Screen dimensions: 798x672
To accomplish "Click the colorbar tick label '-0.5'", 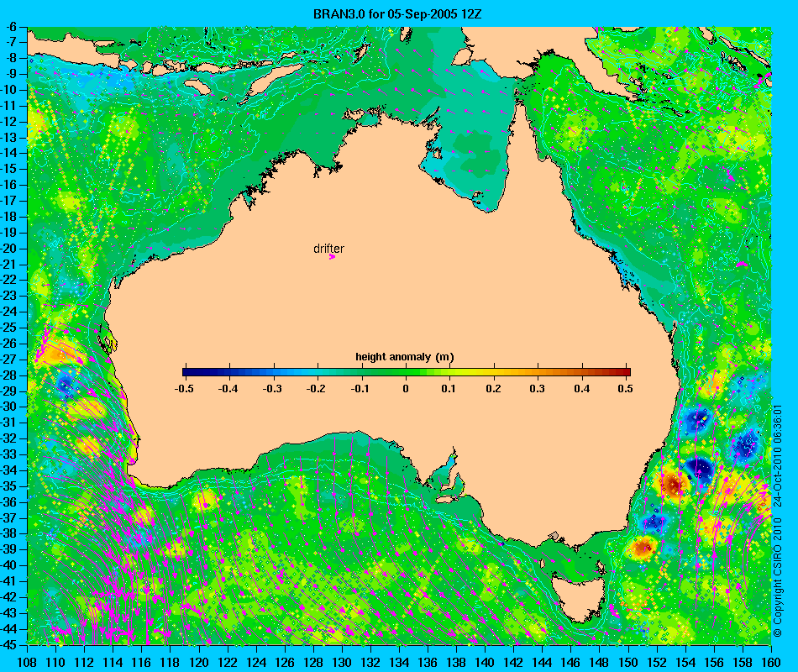I will tap(184, 388).
